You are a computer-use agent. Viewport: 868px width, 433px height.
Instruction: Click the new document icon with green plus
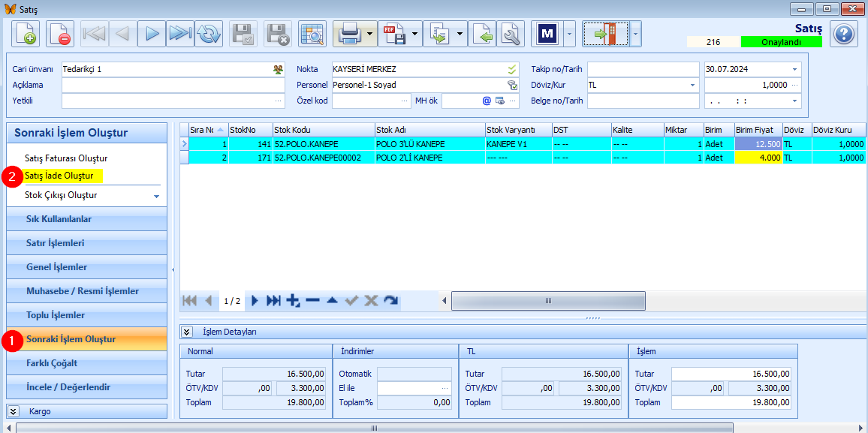26,35
